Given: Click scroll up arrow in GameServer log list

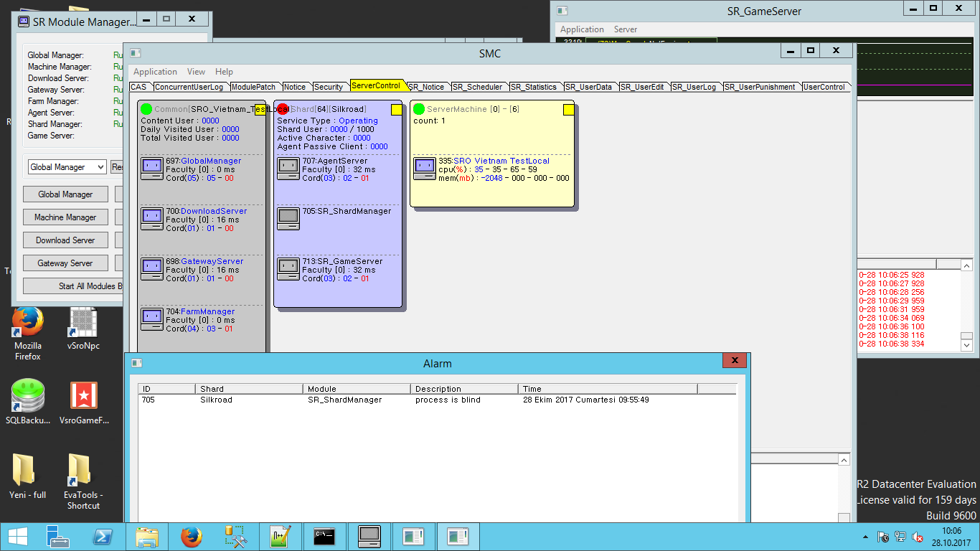Looking at the screenshot, I should coord(966,265).
